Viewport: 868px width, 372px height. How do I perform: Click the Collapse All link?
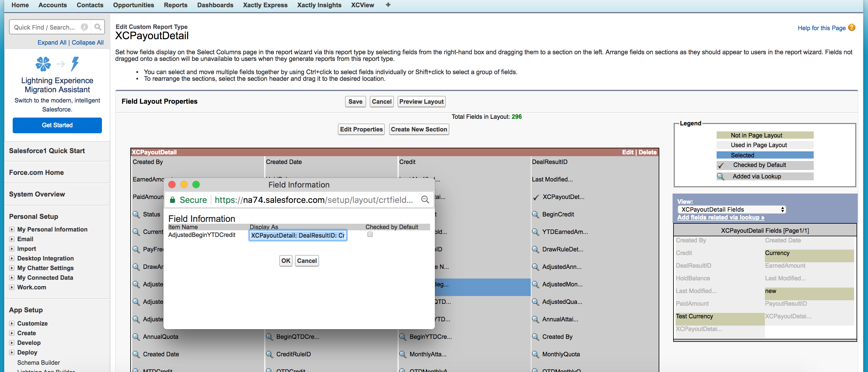(x=87, y=43)
